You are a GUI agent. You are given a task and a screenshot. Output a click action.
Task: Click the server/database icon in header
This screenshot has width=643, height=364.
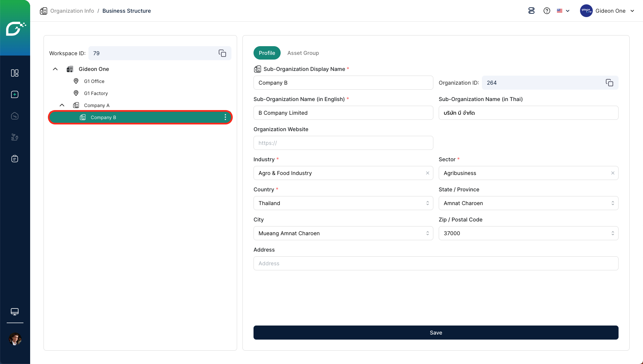tap(531, 11)
